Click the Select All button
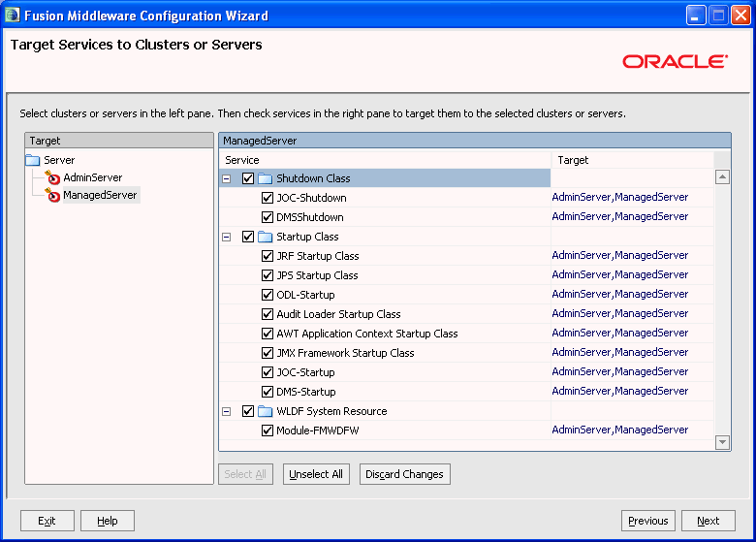This screenshot has height=542, width=756. [x=245, y=474]
